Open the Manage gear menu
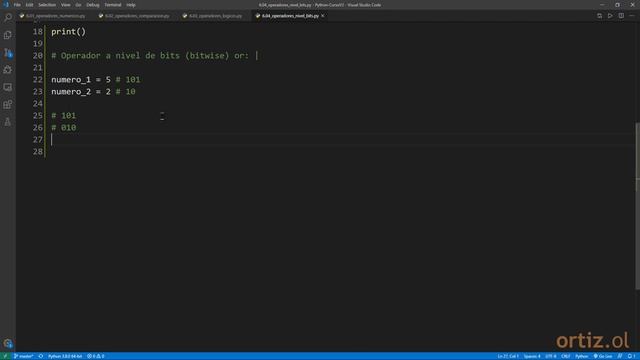 click(x=8, y=343)
